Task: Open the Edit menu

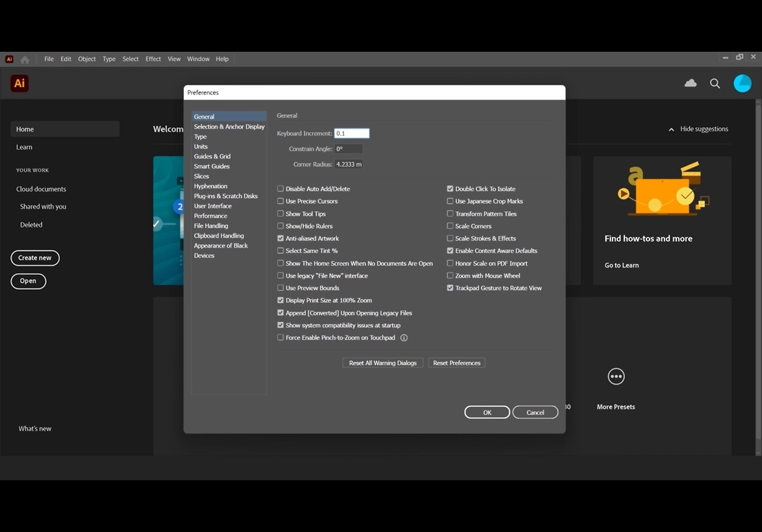Action: pos(65,59)
